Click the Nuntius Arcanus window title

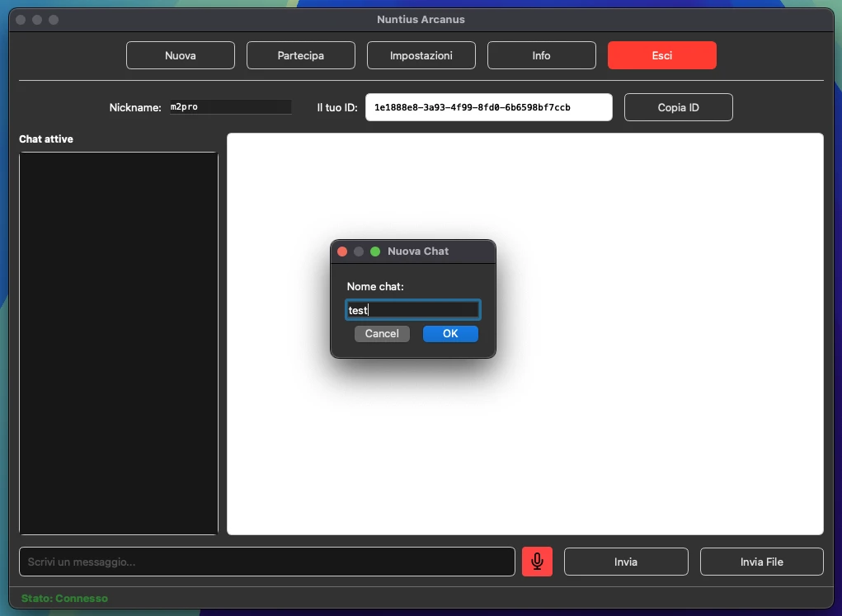421,19
